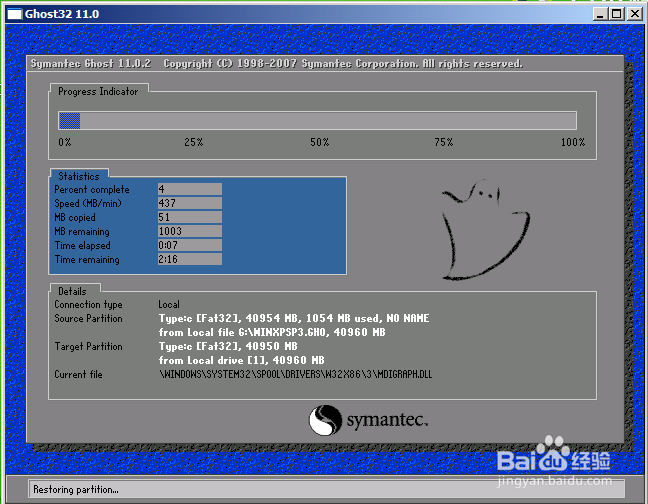
Task: Click 'from Local drive [1], 40960 MB' line
Action: point(242,361)
